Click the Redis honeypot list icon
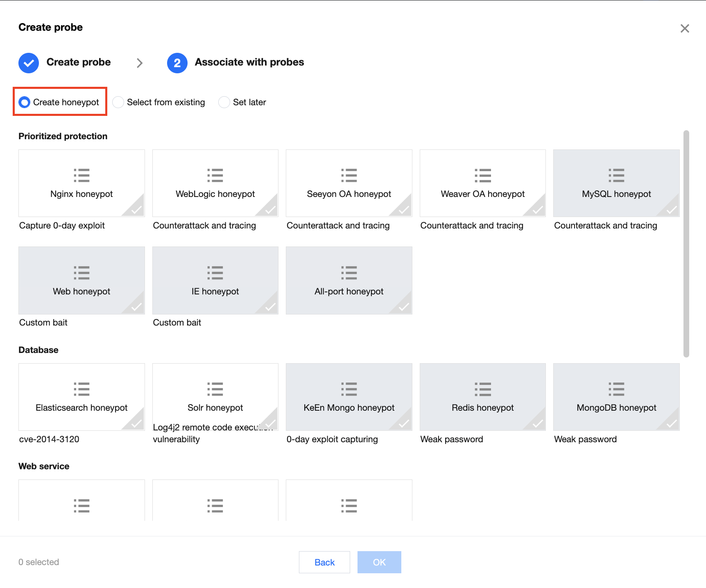 [x=483, y=389]
